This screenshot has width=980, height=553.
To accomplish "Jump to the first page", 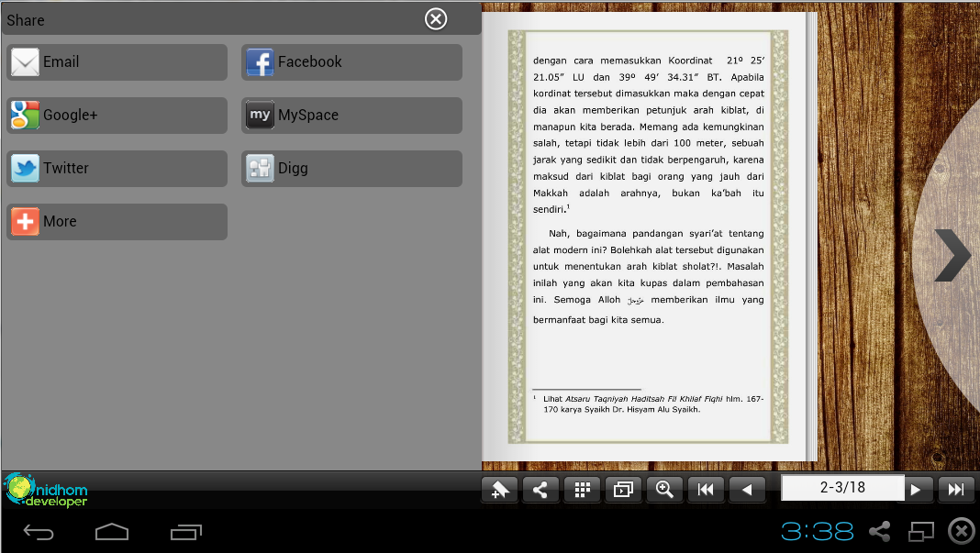I will pyautogui.click(x=706, y=490).
